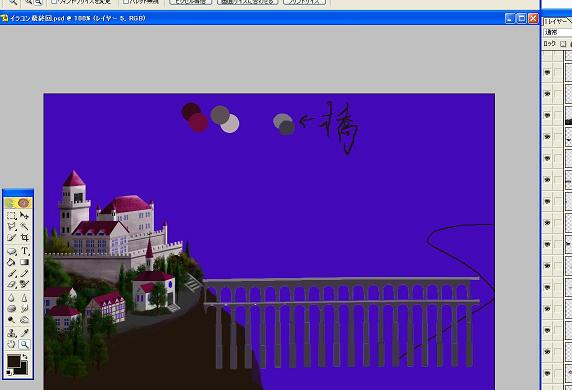572x390 pixels.
Task: Select the Custom Shape tool
Action: [x=12, y=251]
